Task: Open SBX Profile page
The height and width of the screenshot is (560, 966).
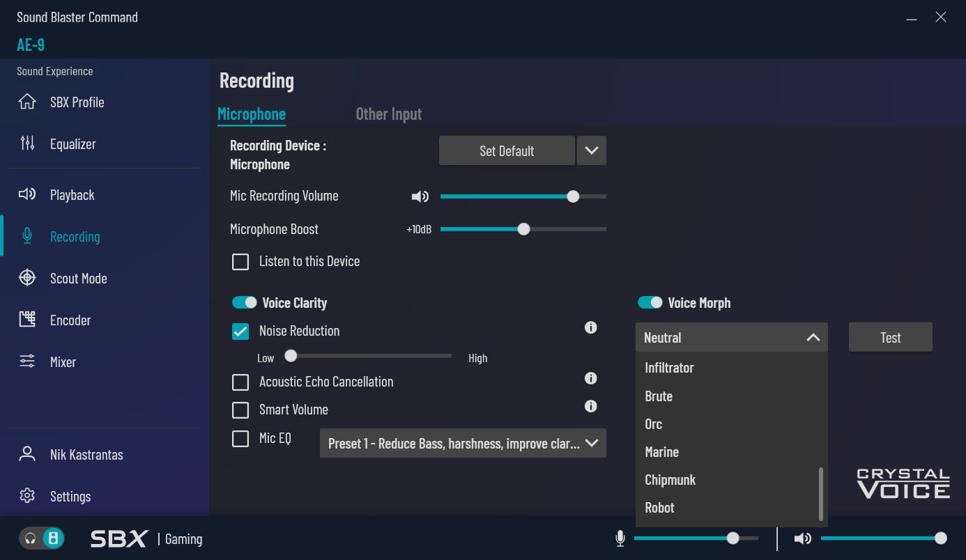Action: pyautogui.click(x=77, y=102)
